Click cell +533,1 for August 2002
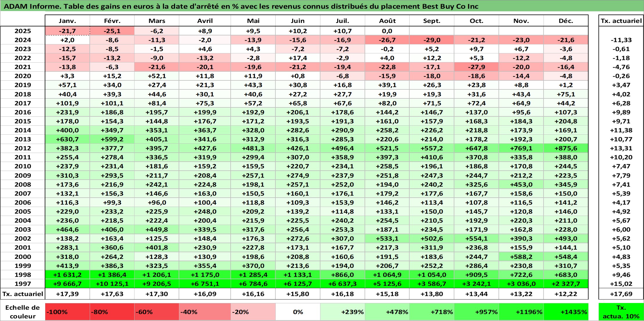The width and height of the screenshot is (644, 321). [x=387, y=239]
